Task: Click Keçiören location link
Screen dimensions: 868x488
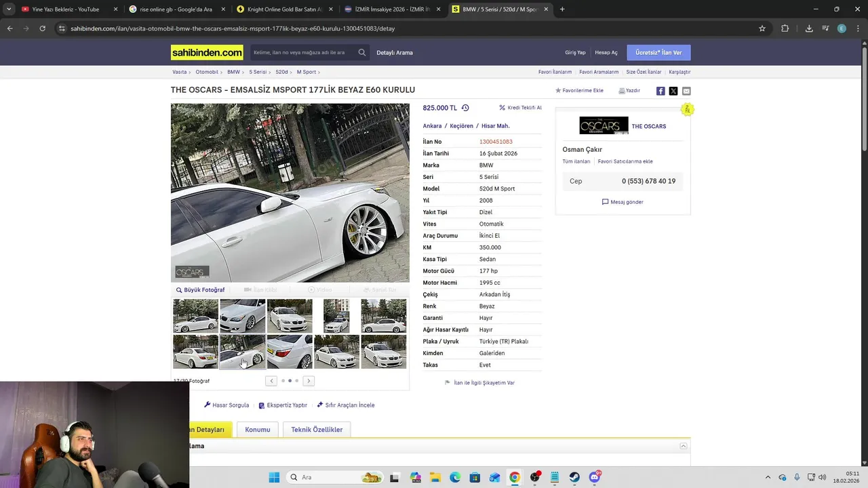Action: pyautogui.click(x=462, y=126)
